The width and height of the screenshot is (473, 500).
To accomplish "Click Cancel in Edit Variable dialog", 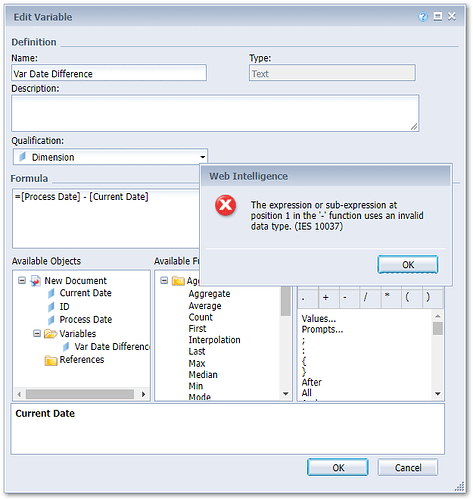I will [x=408, y=468].
